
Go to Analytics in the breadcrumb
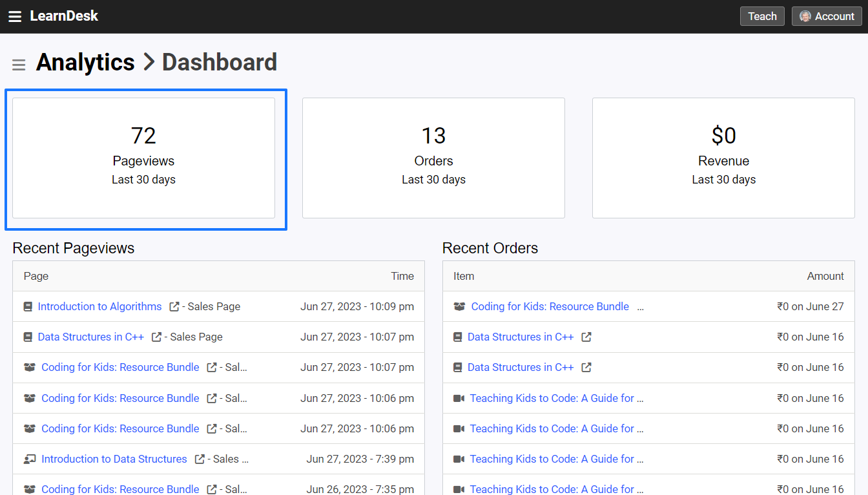click(85, 62)
